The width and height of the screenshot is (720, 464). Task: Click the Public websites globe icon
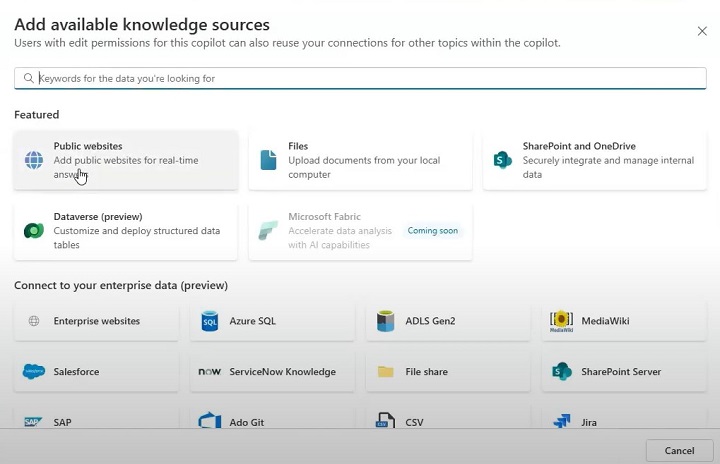34,160
